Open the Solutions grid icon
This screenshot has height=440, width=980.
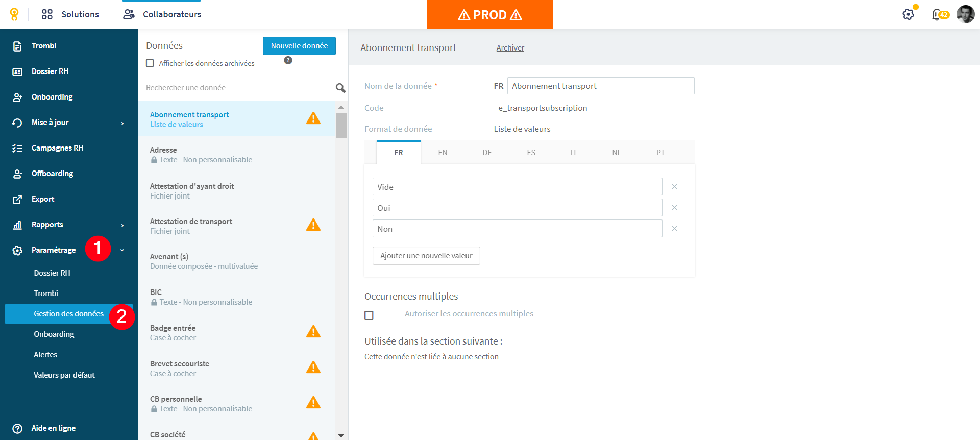47,14
